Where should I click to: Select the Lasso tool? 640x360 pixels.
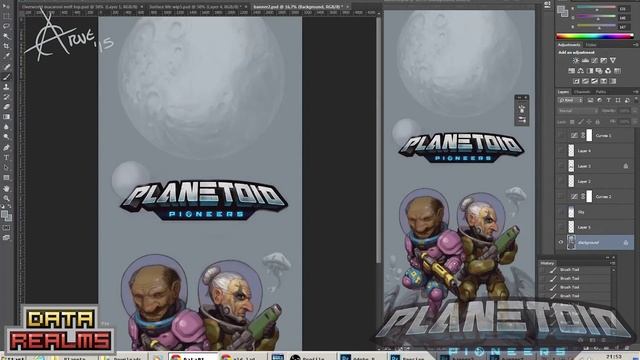6,26
